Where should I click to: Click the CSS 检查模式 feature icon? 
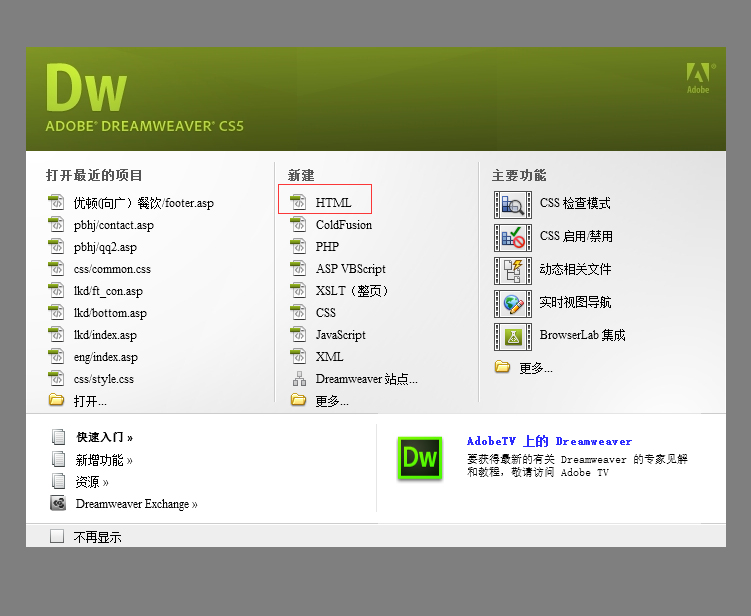click(x=512, y=204)
